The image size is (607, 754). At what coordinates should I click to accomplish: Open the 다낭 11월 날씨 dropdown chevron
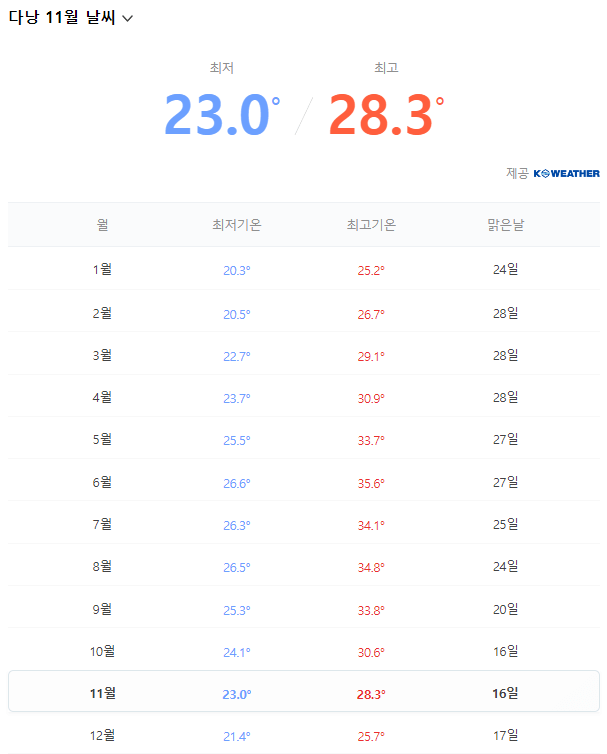click(127, 18)
